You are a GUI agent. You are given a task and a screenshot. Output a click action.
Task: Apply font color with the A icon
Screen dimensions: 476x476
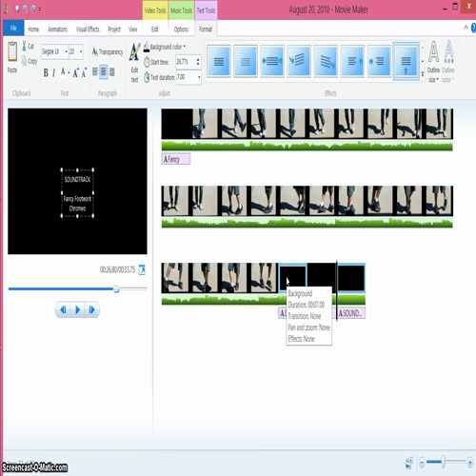click(x=63, y=72)
